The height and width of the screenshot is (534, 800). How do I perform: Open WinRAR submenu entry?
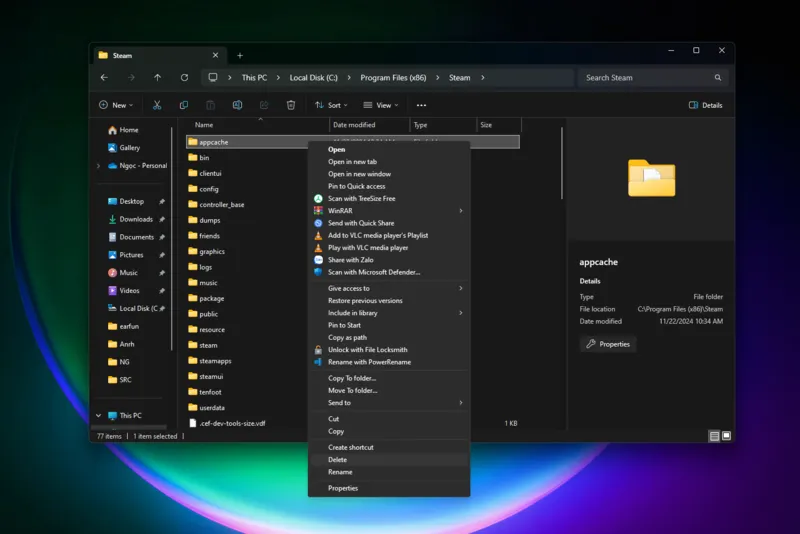click(389, 211)
